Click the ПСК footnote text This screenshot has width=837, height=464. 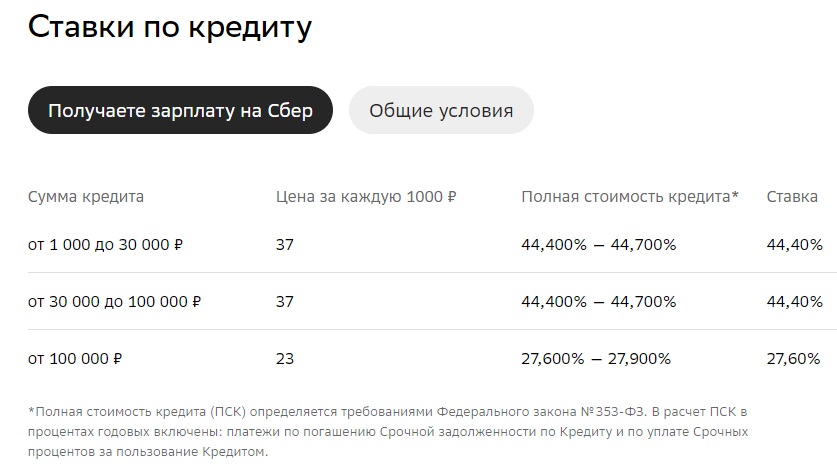388,431
